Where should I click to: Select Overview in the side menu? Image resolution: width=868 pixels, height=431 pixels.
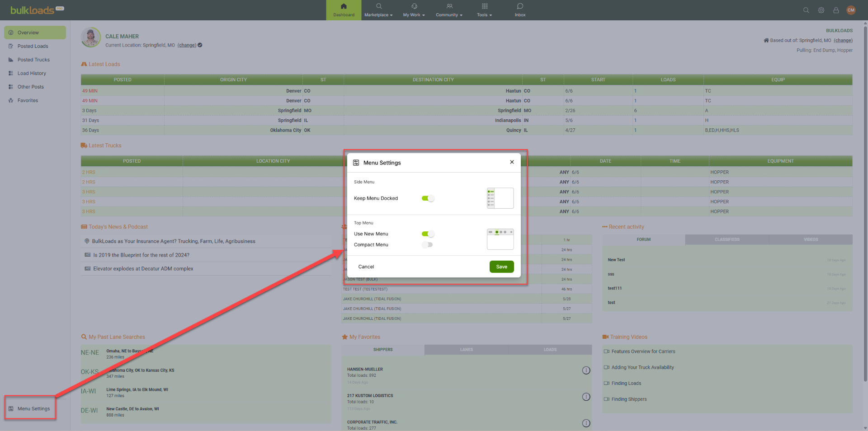click(35, 33)
